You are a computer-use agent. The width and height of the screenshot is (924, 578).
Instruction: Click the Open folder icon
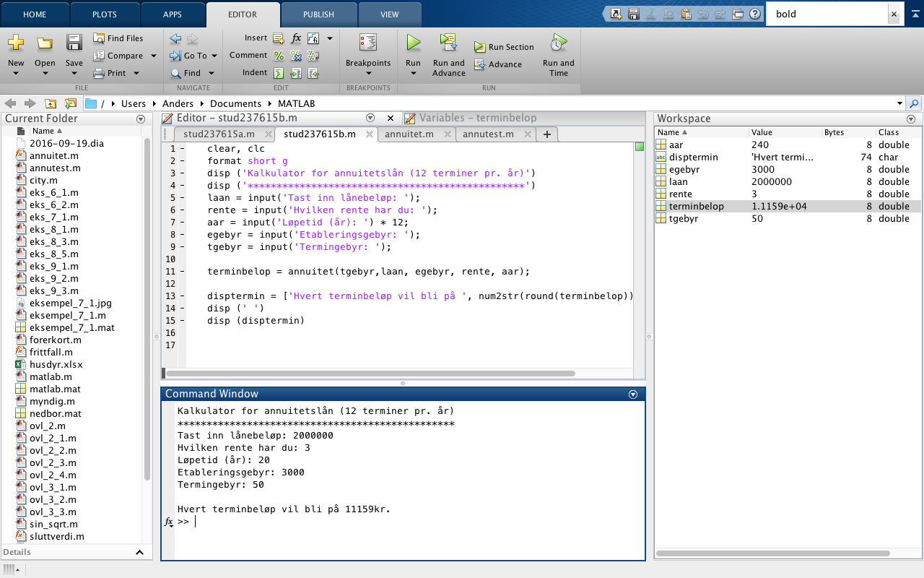45,43
